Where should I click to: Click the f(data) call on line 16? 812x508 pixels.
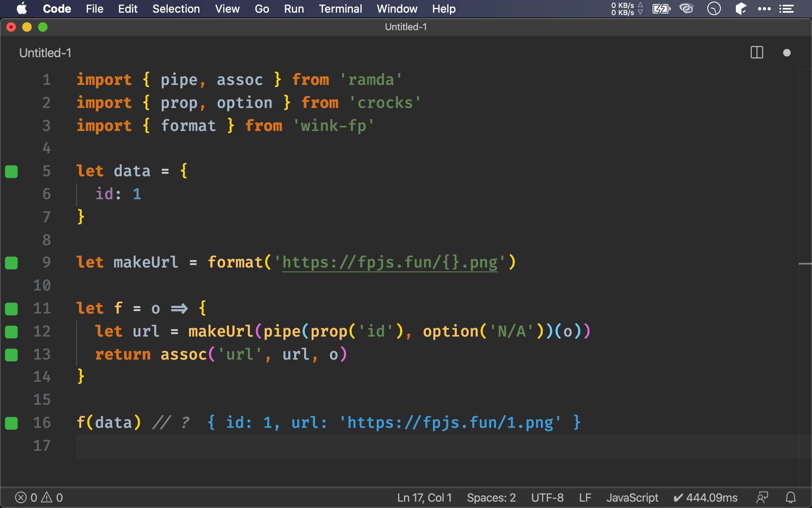[109, 423]
